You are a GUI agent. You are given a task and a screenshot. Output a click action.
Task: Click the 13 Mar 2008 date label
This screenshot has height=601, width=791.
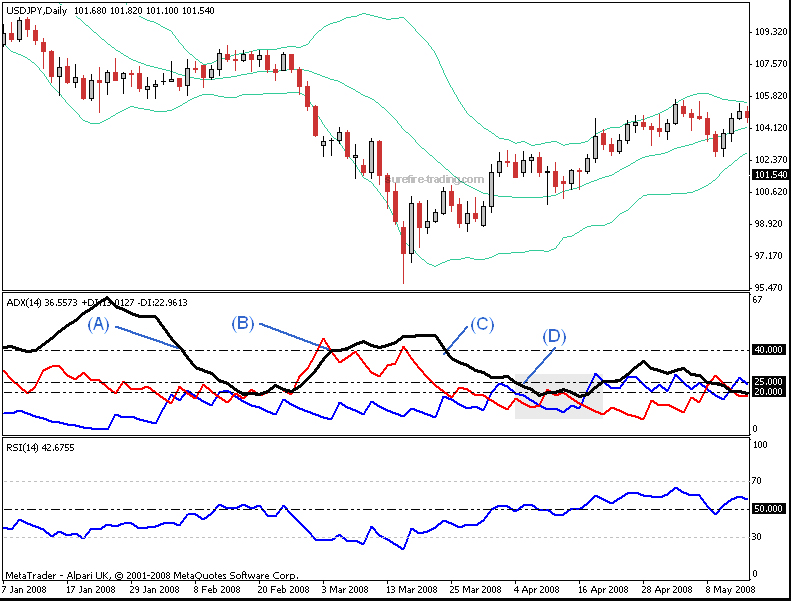point(412,589)
